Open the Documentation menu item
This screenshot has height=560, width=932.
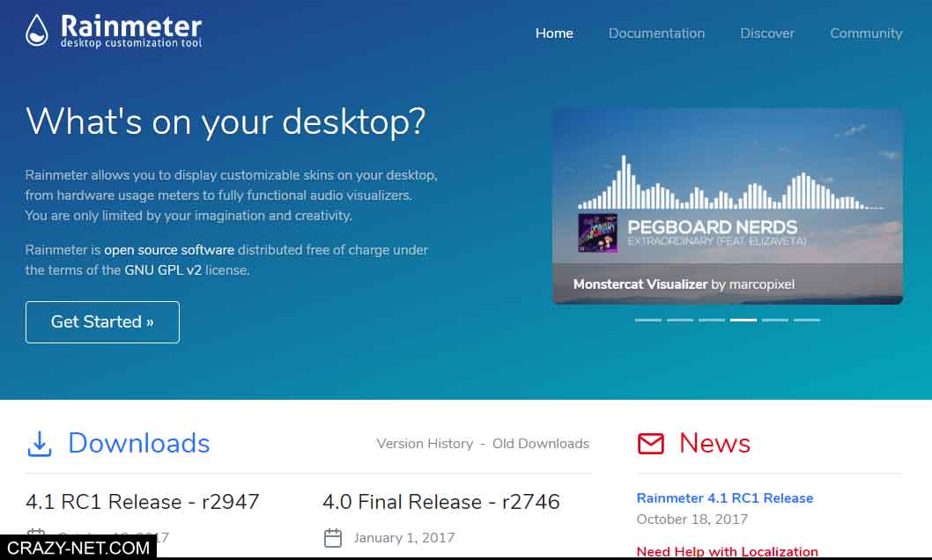point(656,33)
